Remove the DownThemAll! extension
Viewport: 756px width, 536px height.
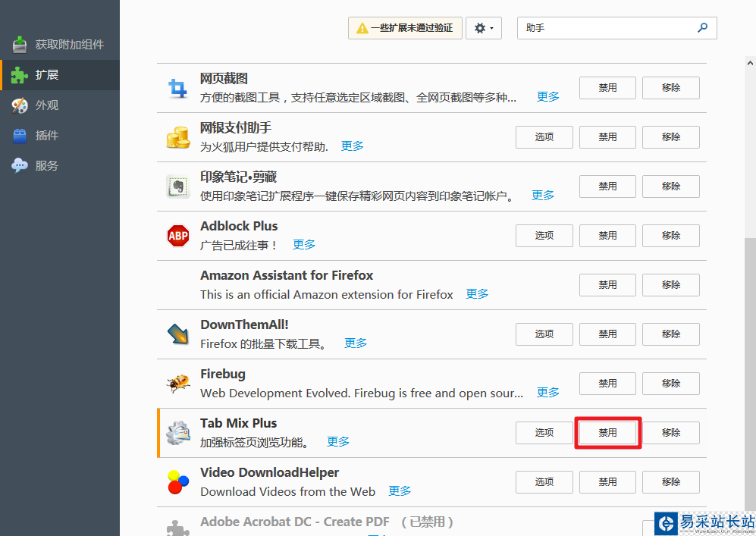point(670,334)
